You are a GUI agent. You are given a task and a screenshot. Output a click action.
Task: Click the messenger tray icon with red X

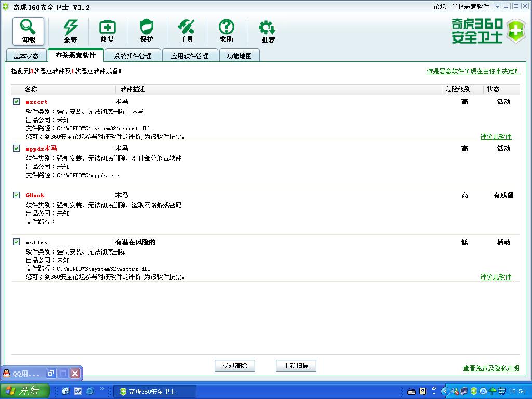point(455,392)
